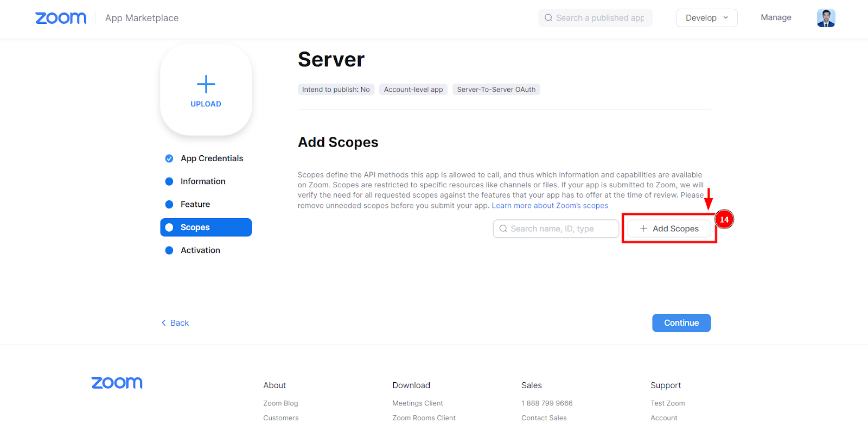Click the Support footer heading
This screenshot has width=868, height=424.
pos(666,385)
